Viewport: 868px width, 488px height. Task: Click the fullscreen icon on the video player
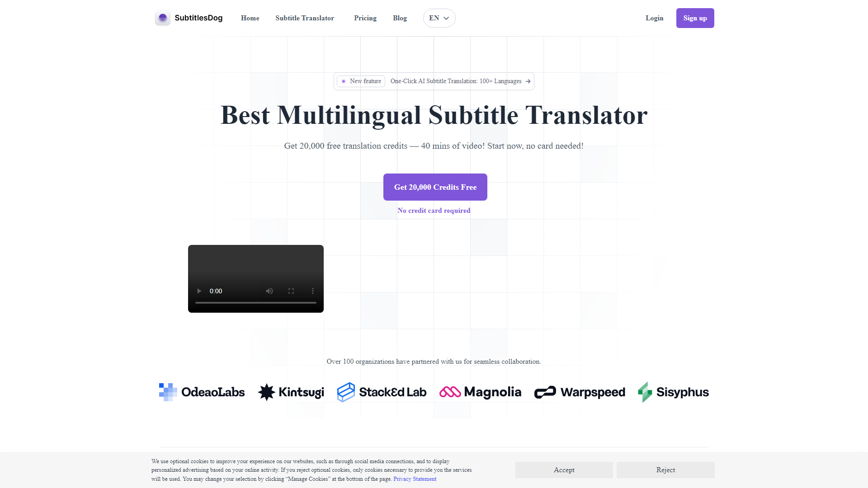tap(291, 291)
